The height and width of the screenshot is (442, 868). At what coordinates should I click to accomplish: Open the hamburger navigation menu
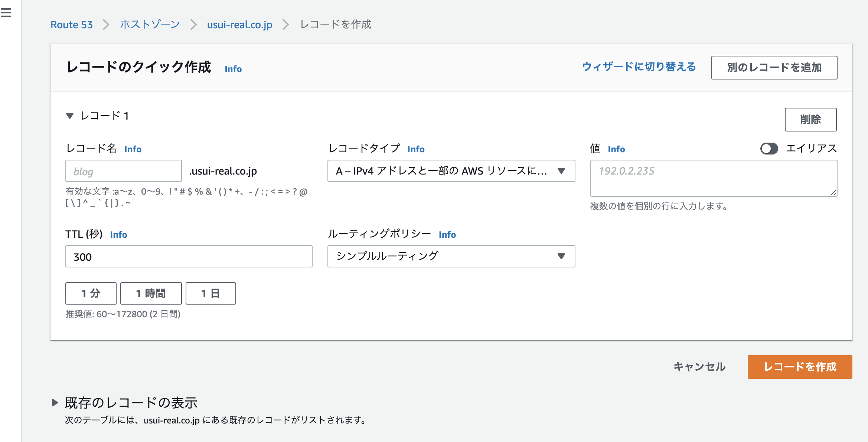(x=6, y=13)
